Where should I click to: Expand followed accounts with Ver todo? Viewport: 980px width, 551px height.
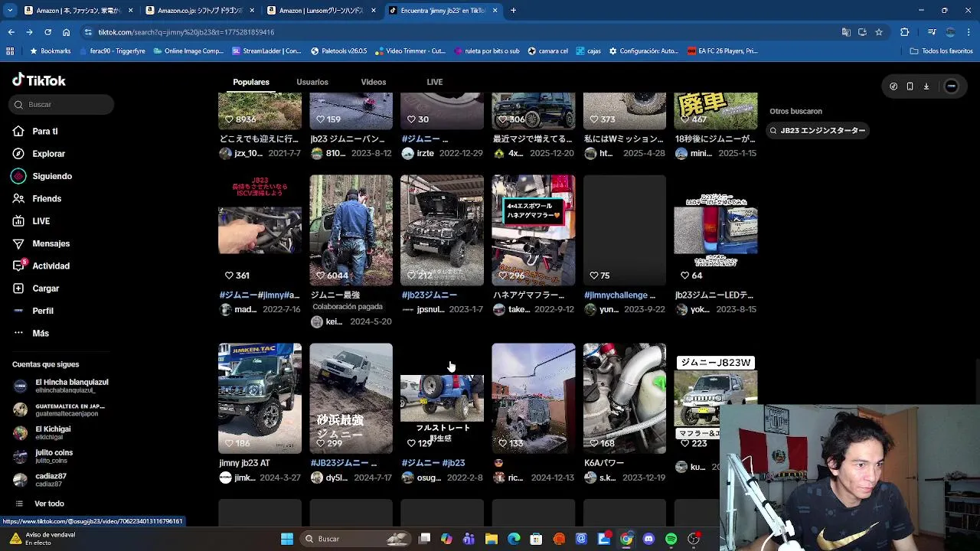point(49,504)
